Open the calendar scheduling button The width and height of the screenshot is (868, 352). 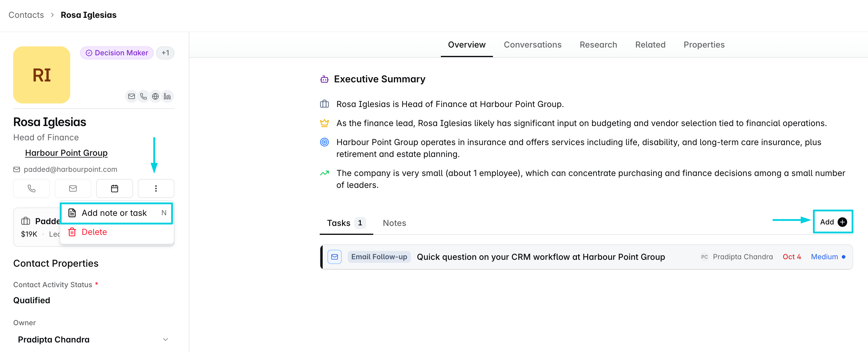click(115, 188)
